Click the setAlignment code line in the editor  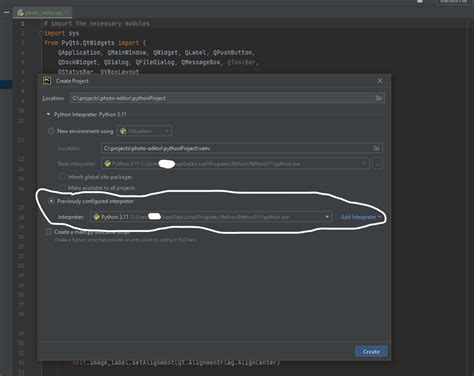coord(177,363)
